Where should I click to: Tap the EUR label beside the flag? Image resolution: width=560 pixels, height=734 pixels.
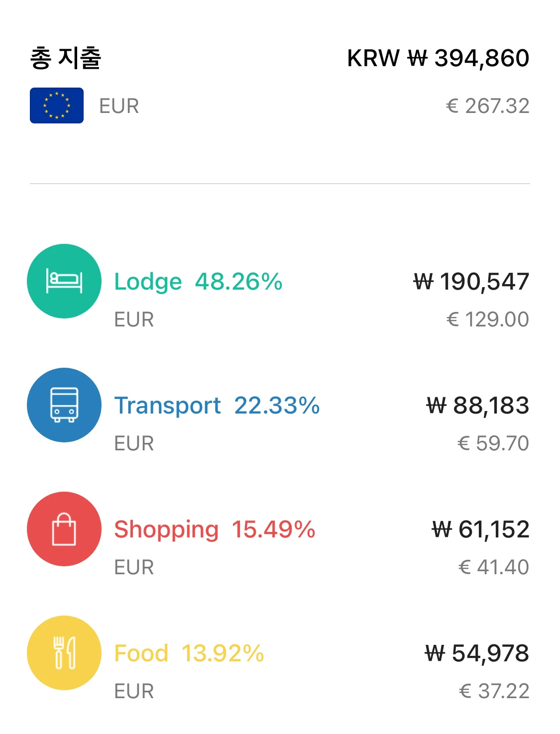119,106
